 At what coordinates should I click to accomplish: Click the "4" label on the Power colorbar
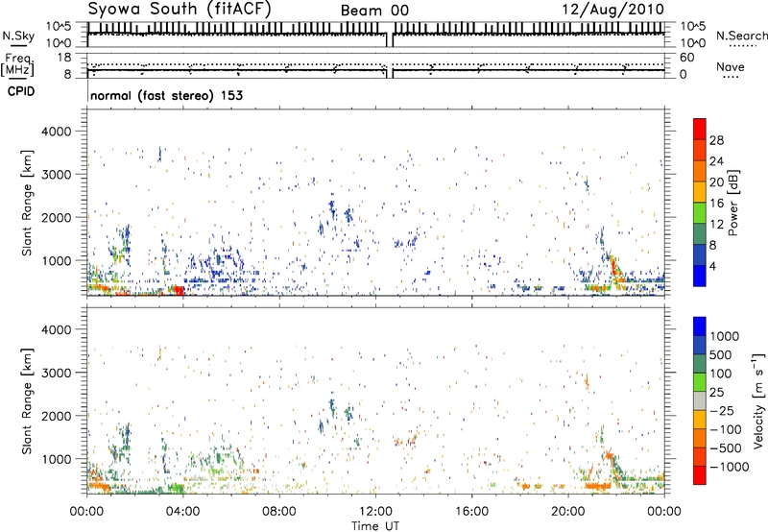713,267
